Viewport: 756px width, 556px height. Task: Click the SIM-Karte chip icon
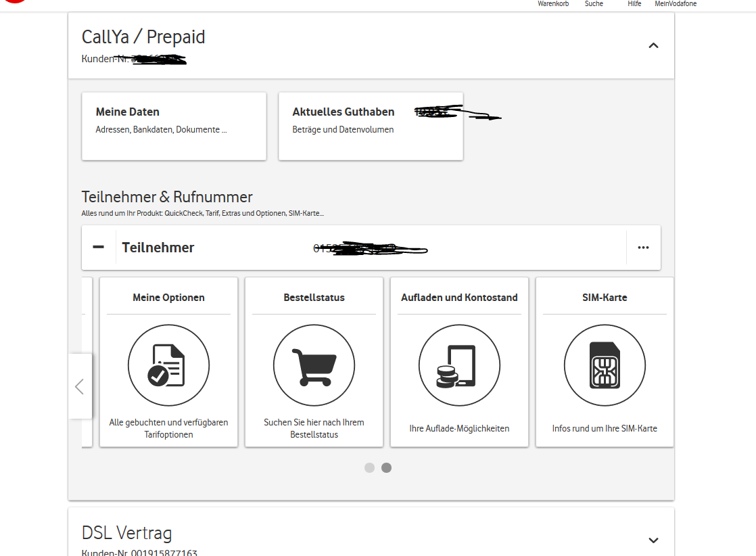(605, 365)
